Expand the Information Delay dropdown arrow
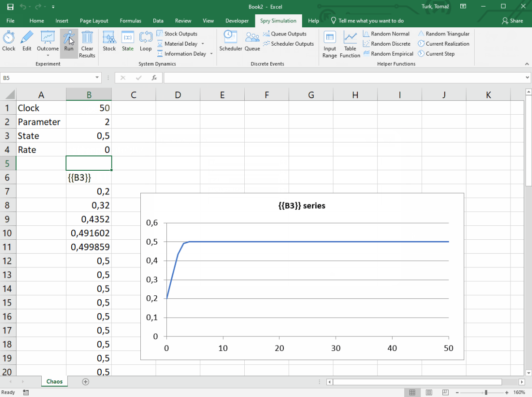 pyautogui.click(x=212, y=54)
